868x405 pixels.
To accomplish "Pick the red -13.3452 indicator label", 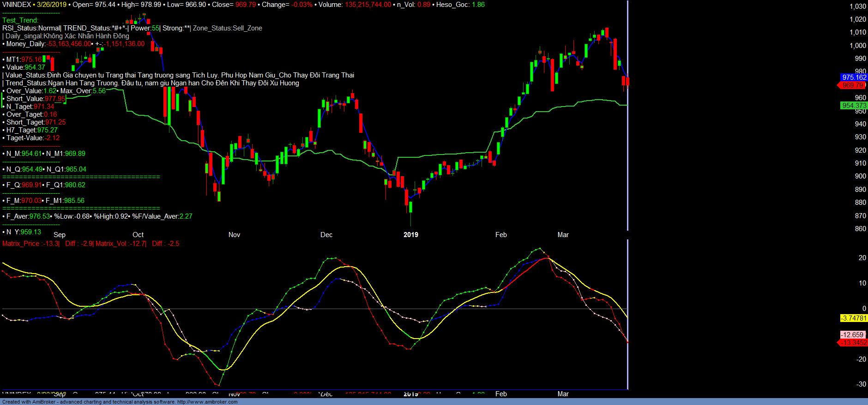I will (x=853, y=343).
